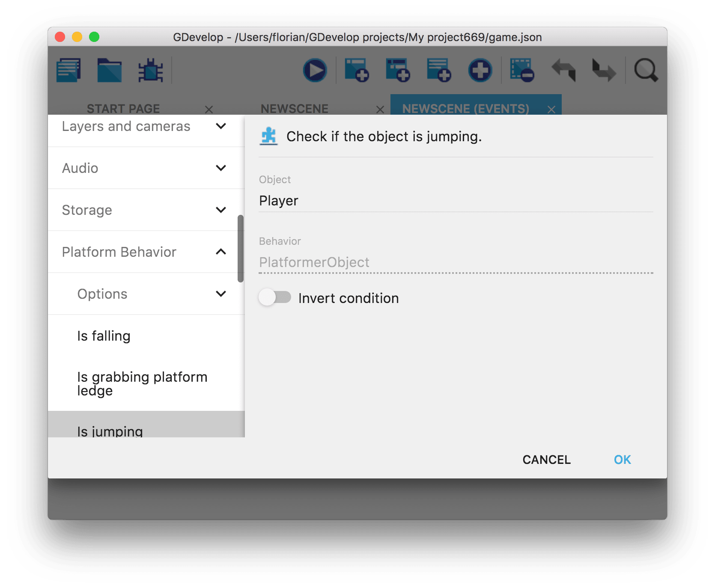Expand the Options subcategory
This screenshot has width=715, height=588.
coord(146,294)
